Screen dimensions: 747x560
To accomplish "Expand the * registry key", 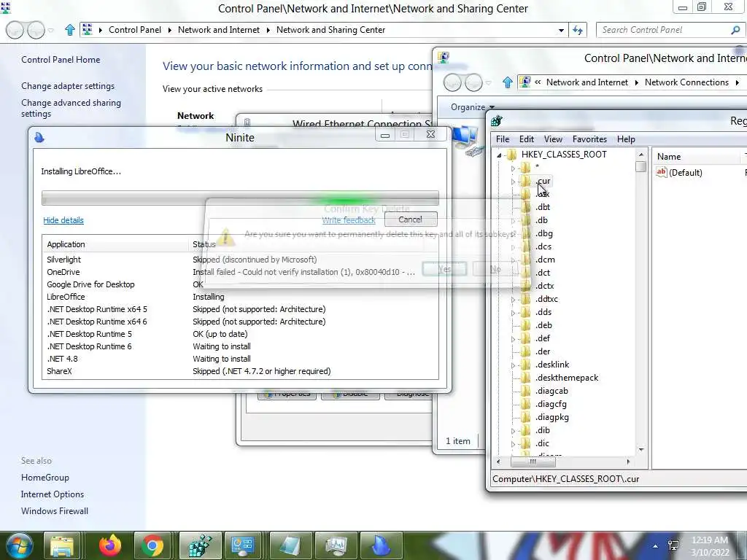I will [513, 168].
